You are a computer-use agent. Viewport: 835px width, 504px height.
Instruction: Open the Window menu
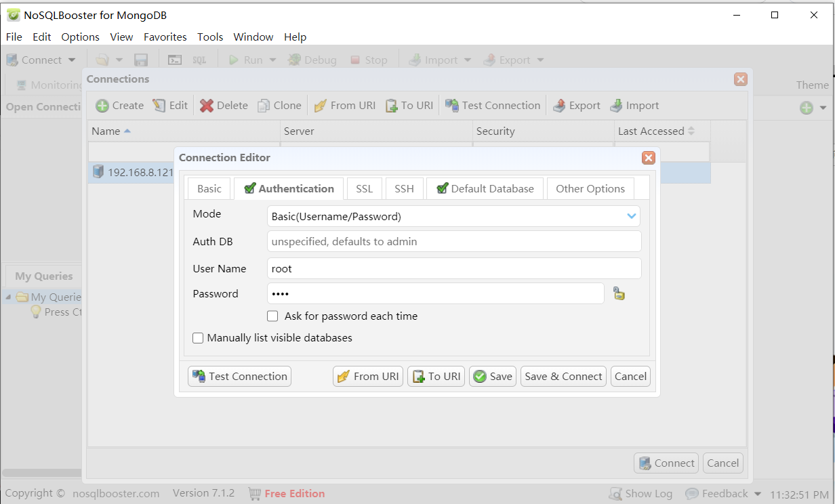click(253, 37)
